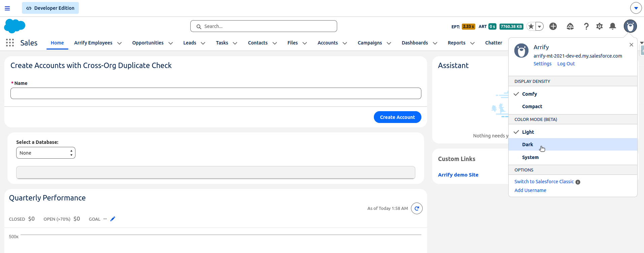Open the Trailhead Guidance Center icon
The image size is (644, 253).
570,26
